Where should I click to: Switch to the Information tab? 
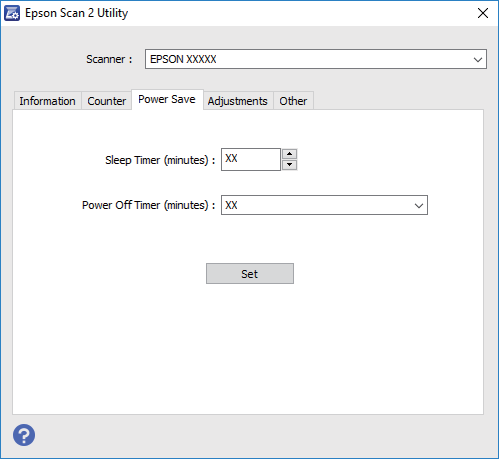coord(47,101)
